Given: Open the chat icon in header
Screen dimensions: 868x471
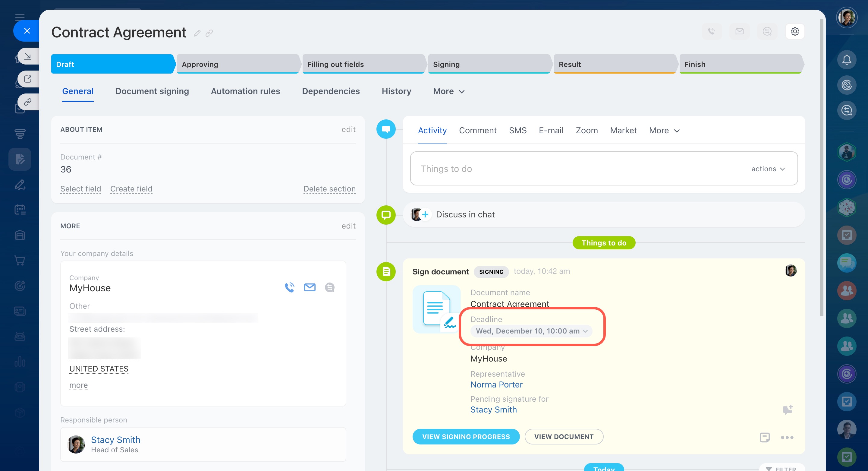Looking at the screenshot, I should 767,31.
